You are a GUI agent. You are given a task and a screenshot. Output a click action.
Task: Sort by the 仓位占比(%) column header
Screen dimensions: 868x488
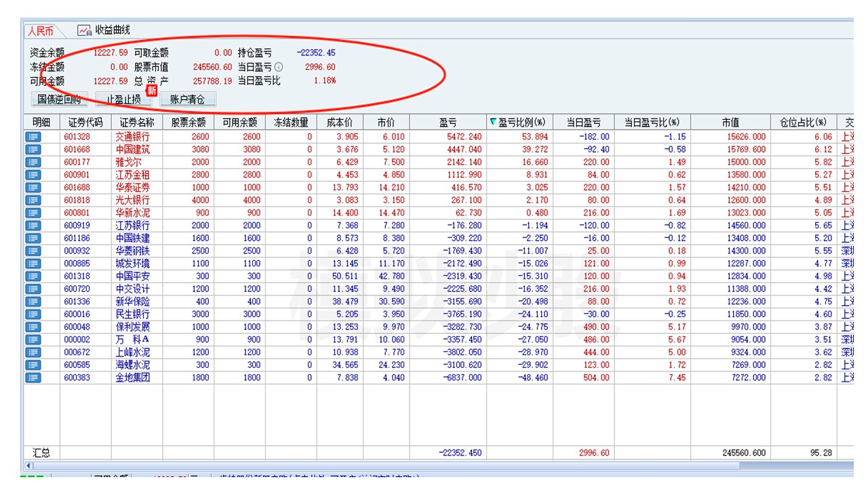tap(804, 123)
